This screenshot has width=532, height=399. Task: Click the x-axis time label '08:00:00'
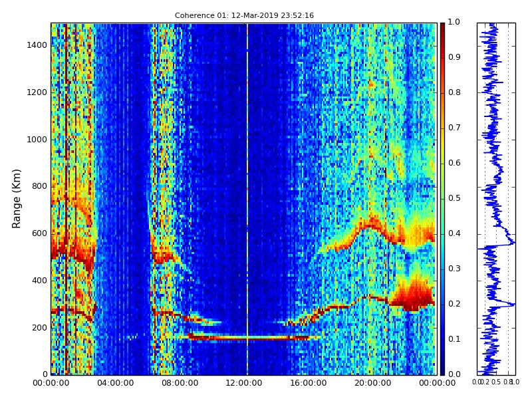[x=180, y=384]
